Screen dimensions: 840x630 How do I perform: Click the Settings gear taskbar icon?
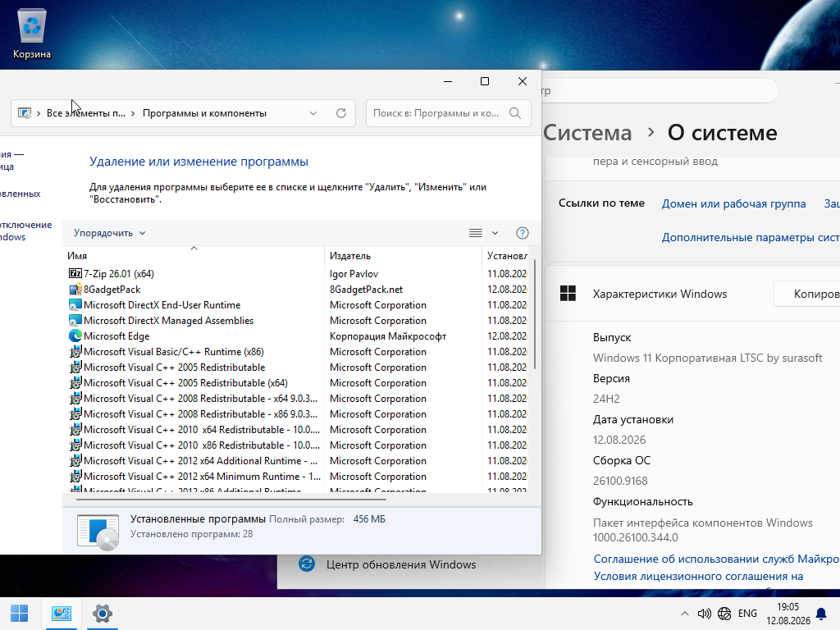(x=103, y=614)
